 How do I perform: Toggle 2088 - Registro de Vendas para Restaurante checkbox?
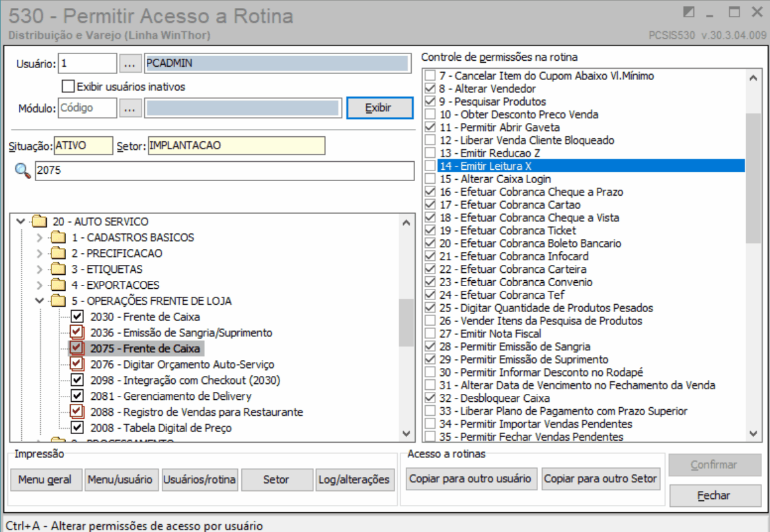77,412
